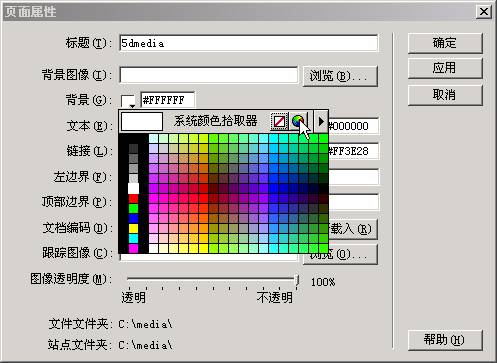Click the #FFFFFF background hex field
Screen dimensions: 497x363
[x=168, y=100]
